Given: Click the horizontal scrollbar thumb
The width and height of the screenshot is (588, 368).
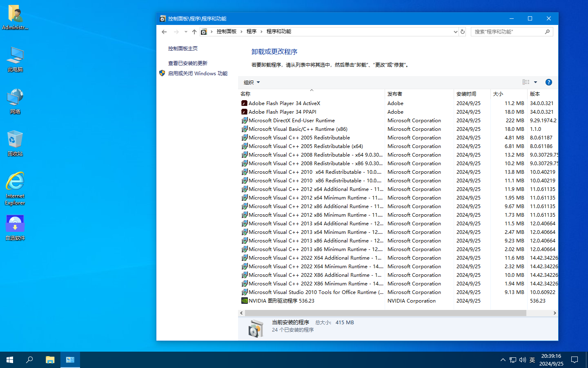Looking at the screenshot, I should pos(385,313).
